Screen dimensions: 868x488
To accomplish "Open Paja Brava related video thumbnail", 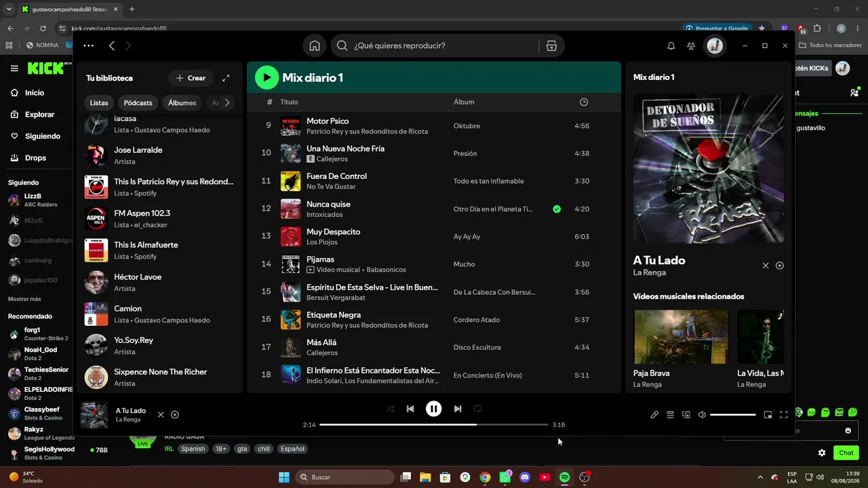I will click(681, 337).
